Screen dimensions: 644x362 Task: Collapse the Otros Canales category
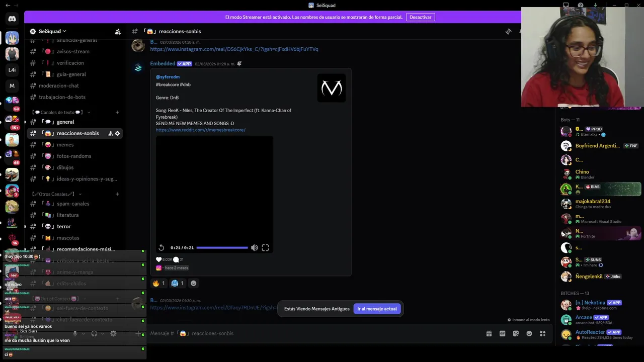(x=56, y=194)
